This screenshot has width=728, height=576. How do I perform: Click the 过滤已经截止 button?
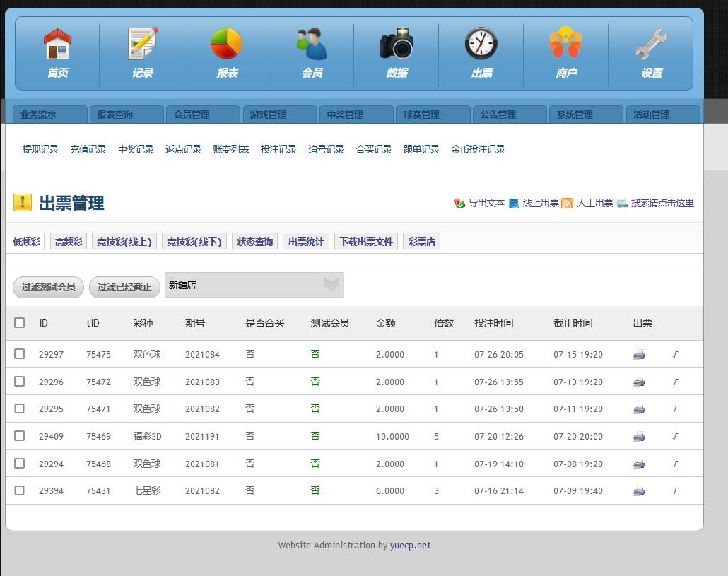(124, 287)
